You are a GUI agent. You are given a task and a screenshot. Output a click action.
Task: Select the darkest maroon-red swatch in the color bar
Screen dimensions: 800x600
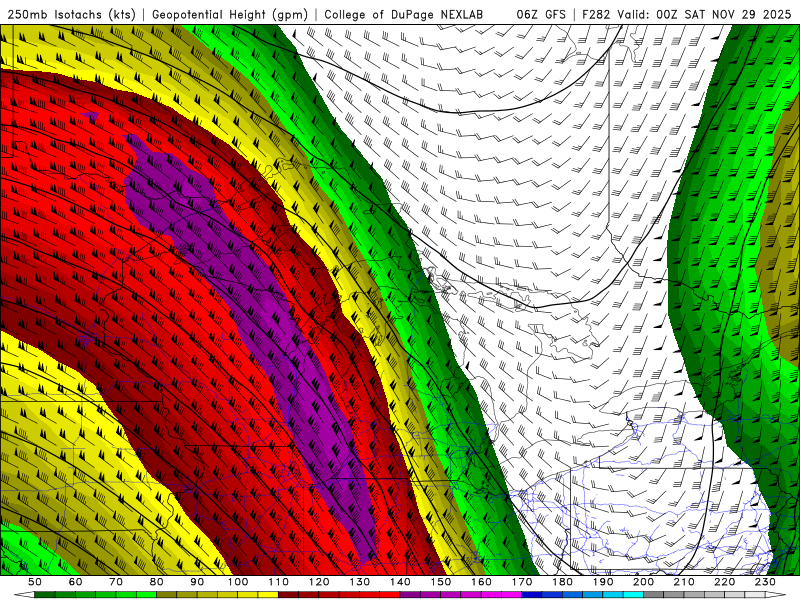click(x=288, y=595)
